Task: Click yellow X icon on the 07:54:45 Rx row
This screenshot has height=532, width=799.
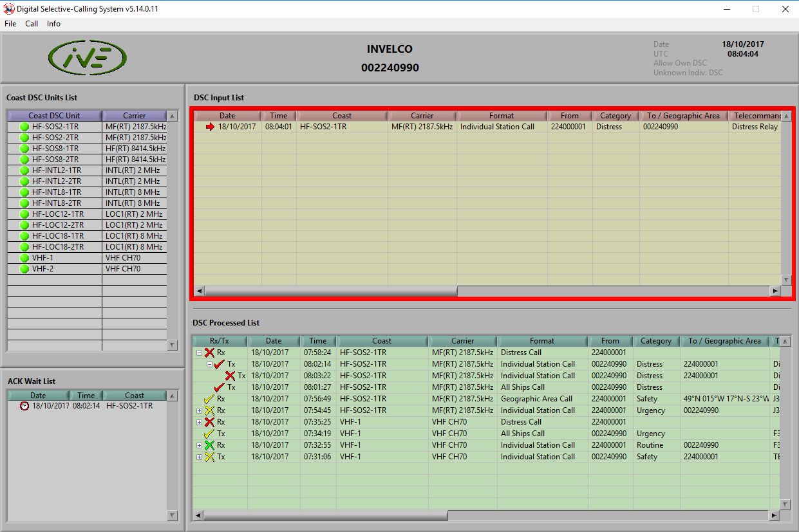Action: (x=209, y=410)
